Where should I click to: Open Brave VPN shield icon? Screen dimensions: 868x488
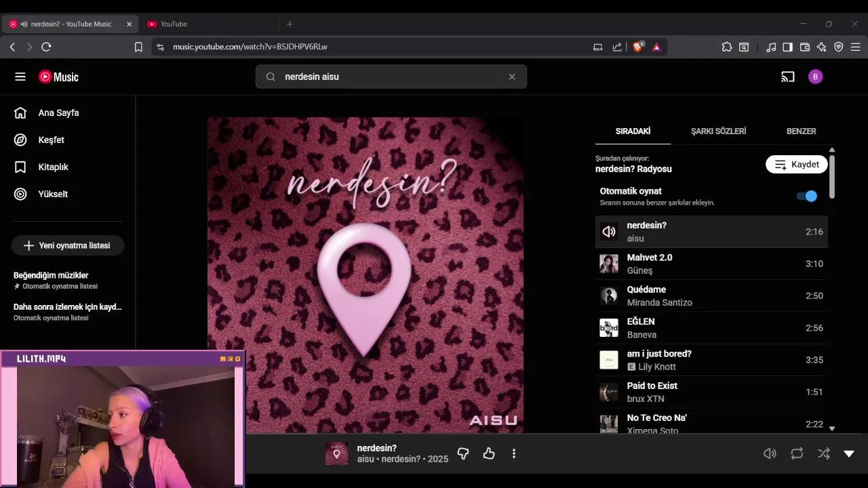[x=839, y=47]
